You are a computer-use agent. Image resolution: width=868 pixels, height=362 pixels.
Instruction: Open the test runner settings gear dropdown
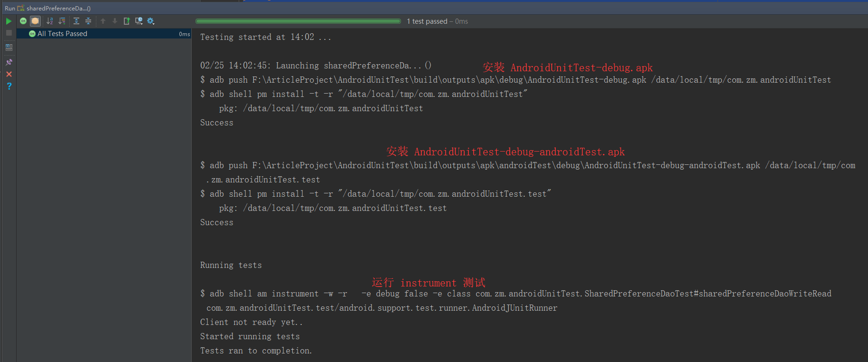click(150, 21)
